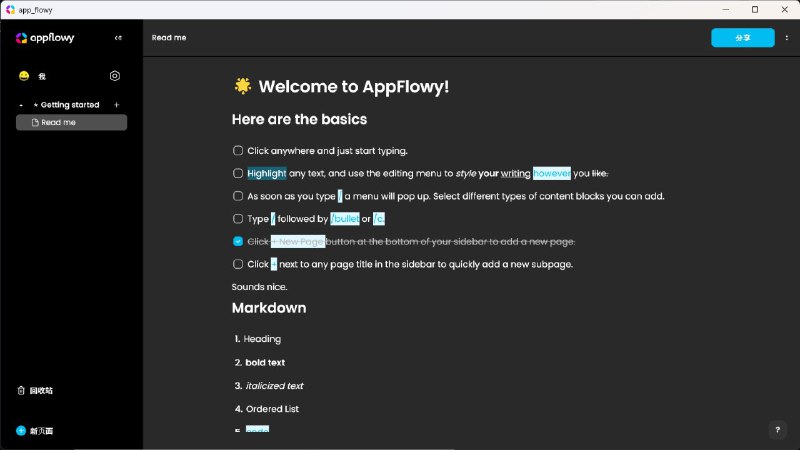Click list item 'bold text'

[x=265, y=363]
